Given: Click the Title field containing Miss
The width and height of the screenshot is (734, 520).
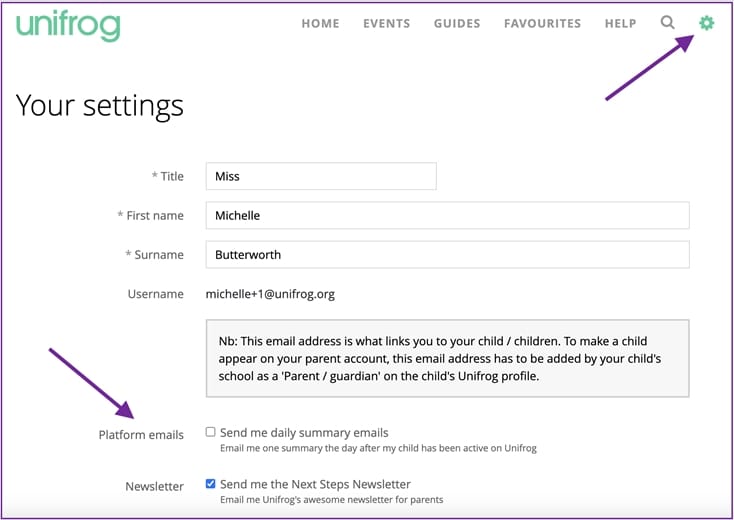Looking at the screenshot, I should pyautogui.click(x=320, y=176).
